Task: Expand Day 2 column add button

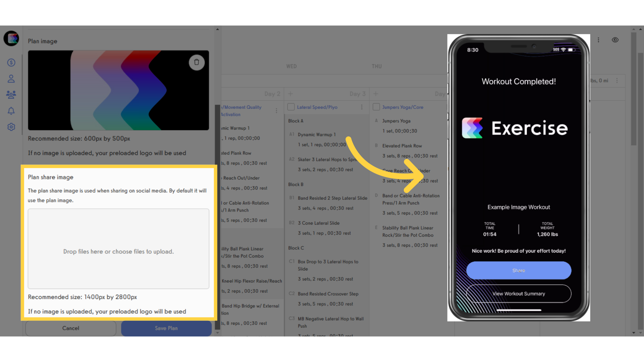Action: tap(290, 94)
